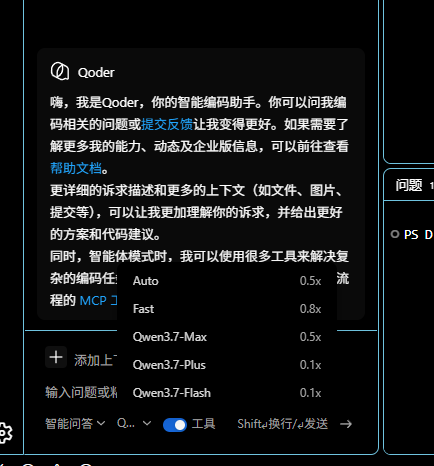Click the Qoder logo icon
Image resolution: width=434 pixels, height=466 pixels.
60,71
